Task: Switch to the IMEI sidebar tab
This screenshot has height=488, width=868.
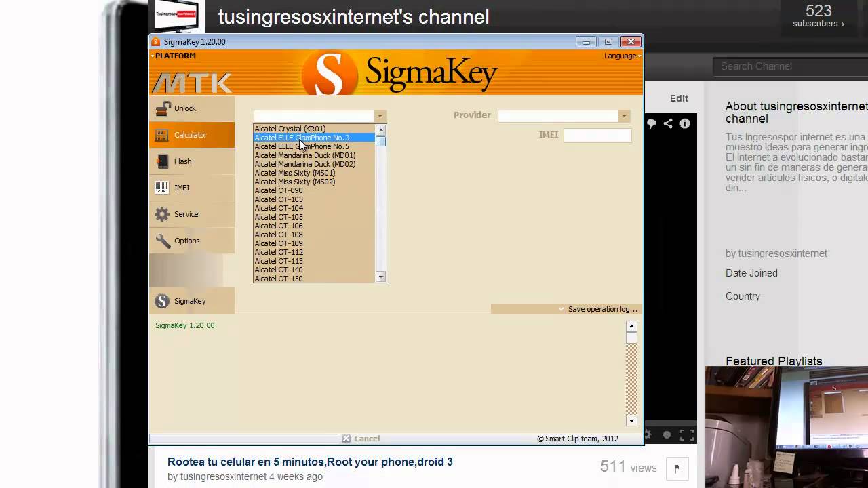Action: 192,188
